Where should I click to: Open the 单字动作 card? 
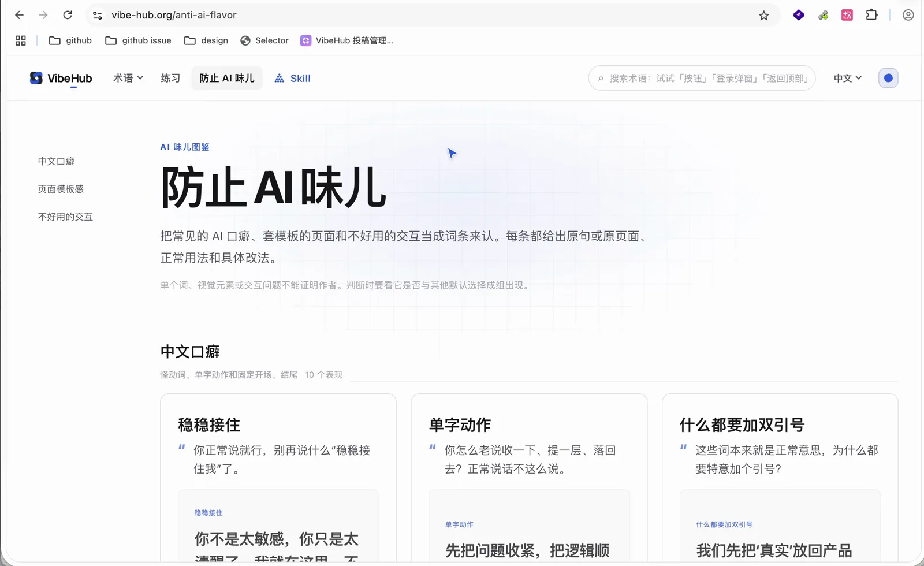529,478
